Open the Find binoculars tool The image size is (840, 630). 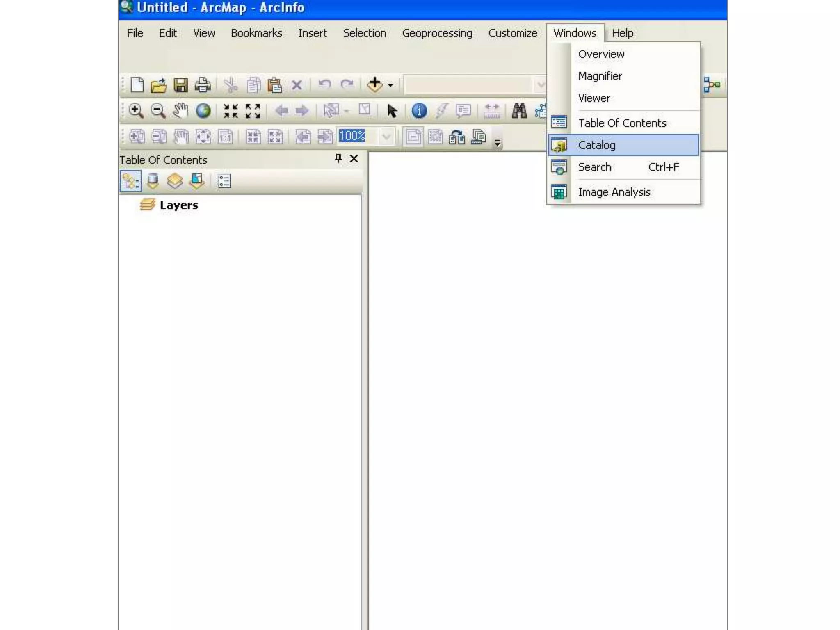pyautogui.click(x=519, y=111)
